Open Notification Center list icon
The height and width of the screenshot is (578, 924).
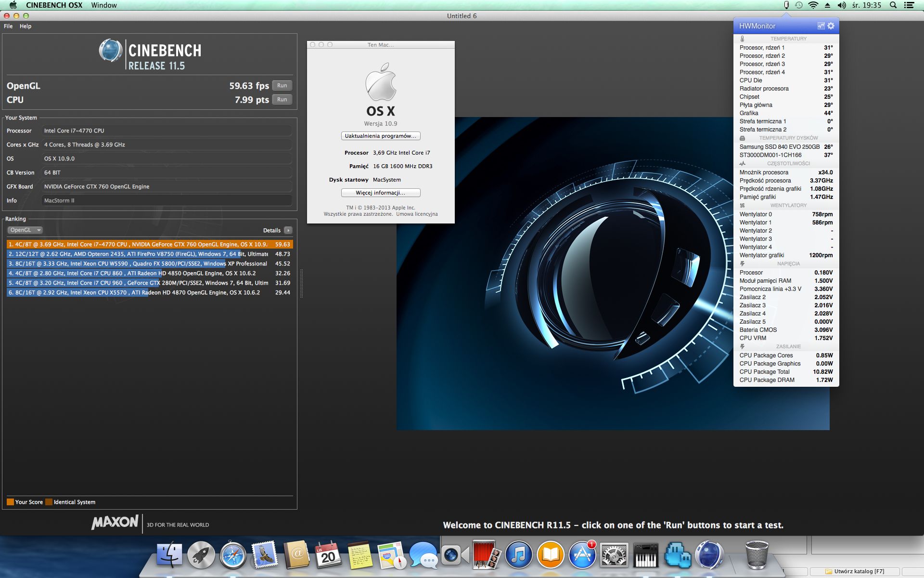coord(909,5)
